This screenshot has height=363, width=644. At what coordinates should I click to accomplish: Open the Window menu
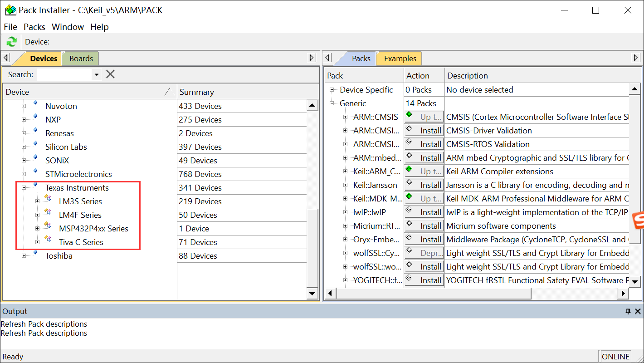[x=68, y=27]
